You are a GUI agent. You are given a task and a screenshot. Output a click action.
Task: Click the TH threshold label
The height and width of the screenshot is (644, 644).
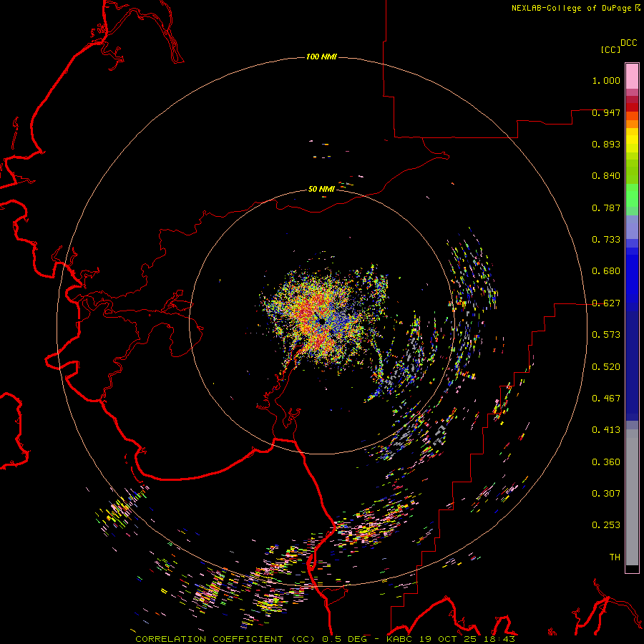click(615, 557)
